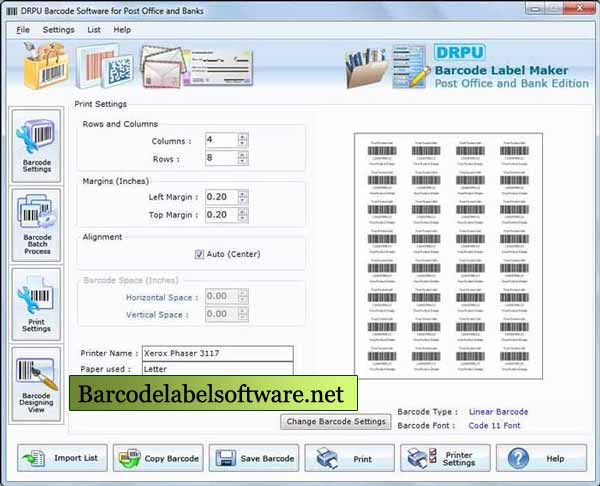
Task: Click the Save Barcode floppy icon
Action: tap(226, 458)
